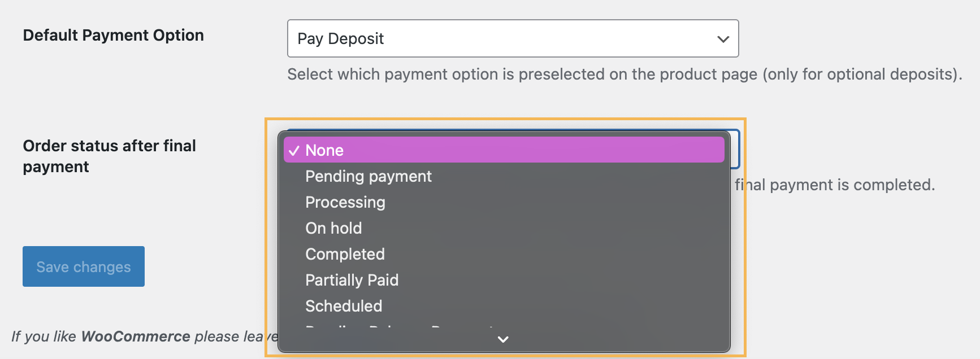Choose Completed as the order status
Viewport: 980px width, 359px height.
345,254
